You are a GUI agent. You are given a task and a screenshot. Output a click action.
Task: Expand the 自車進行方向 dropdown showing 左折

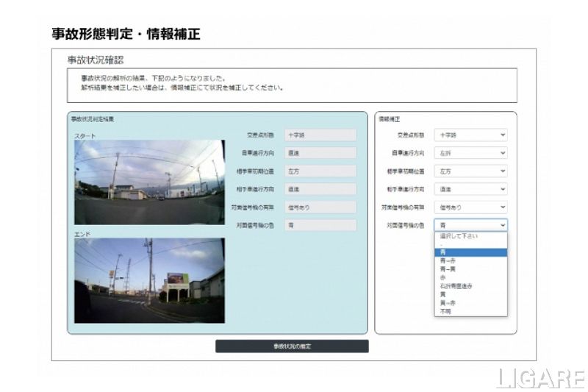tap(470, 153)
